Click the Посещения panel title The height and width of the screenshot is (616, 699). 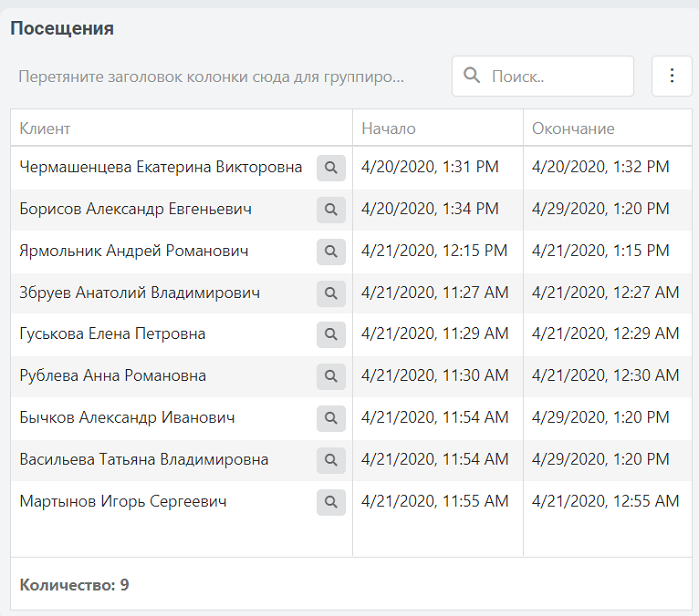62,29
